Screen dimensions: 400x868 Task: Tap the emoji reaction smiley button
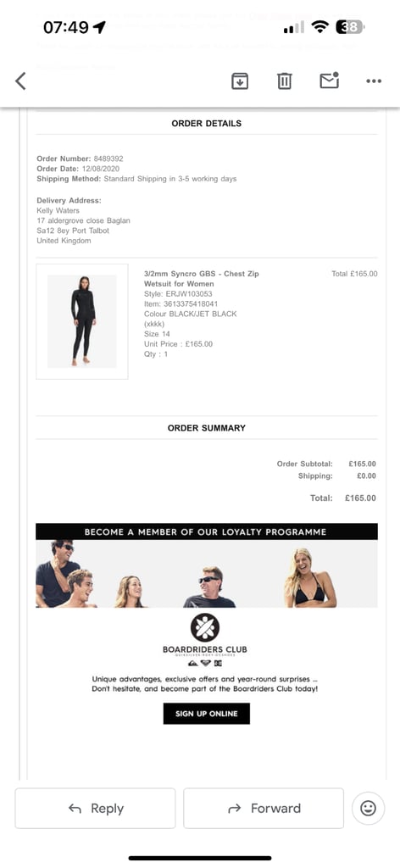click(x=368, y=808)
